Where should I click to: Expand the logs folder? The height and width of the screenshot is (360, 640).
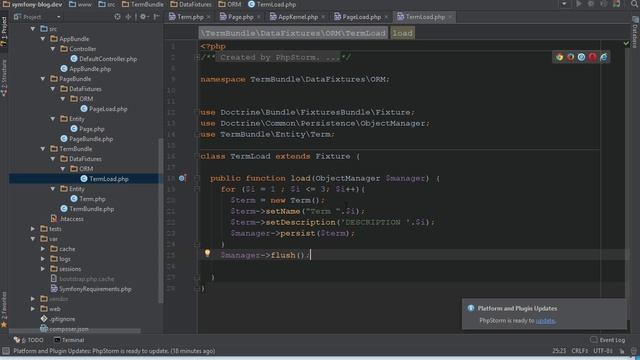[43, 259]
